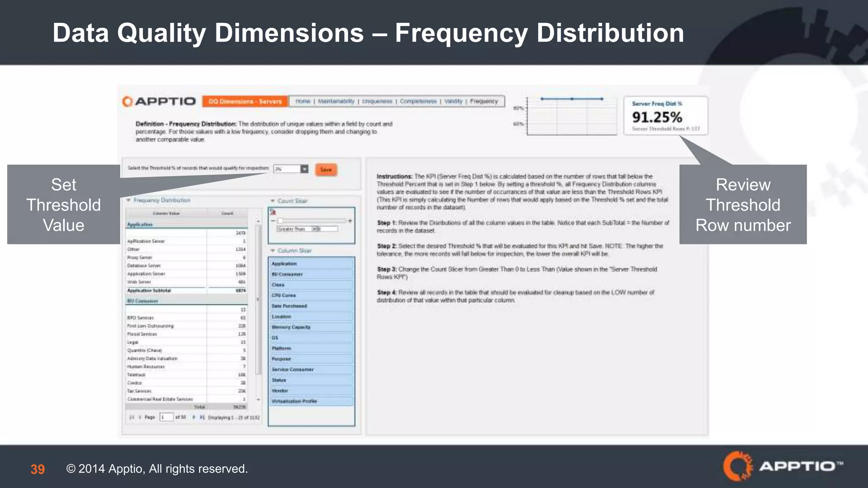Select Class in Column Slicer
The width and height of the screenshot is (868, 488).
tap(312, 285)
